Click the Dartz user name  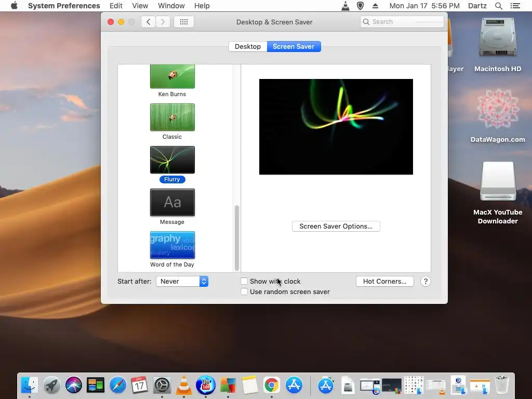[477, 6]
